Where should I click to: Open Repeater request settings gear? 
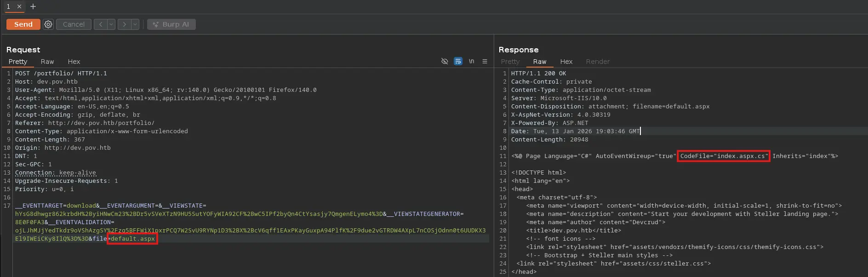point(48,24)
